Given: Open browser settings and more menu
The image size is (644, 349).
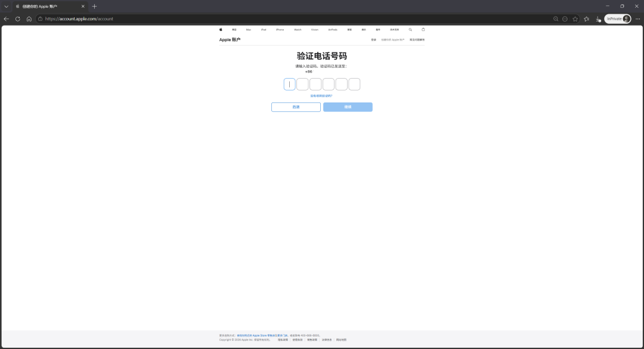Looking at the screenshot, I should [637, 19].
